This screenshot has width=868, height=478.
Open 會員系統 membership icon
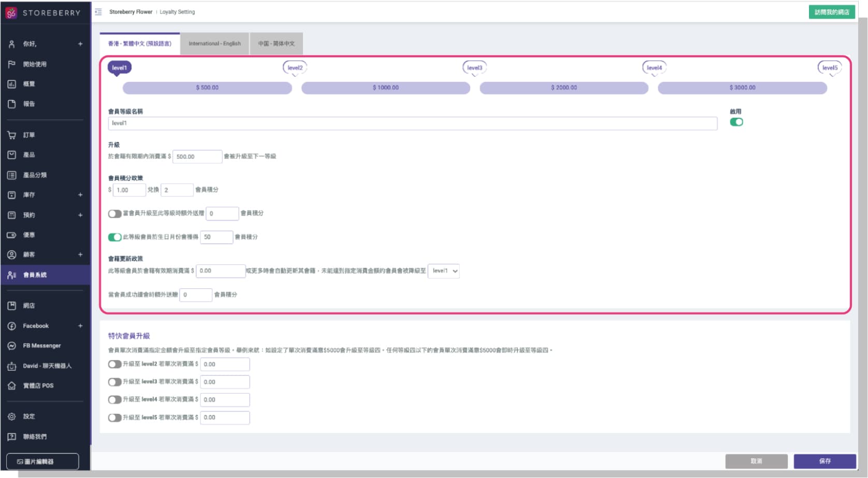click(11, 275)
